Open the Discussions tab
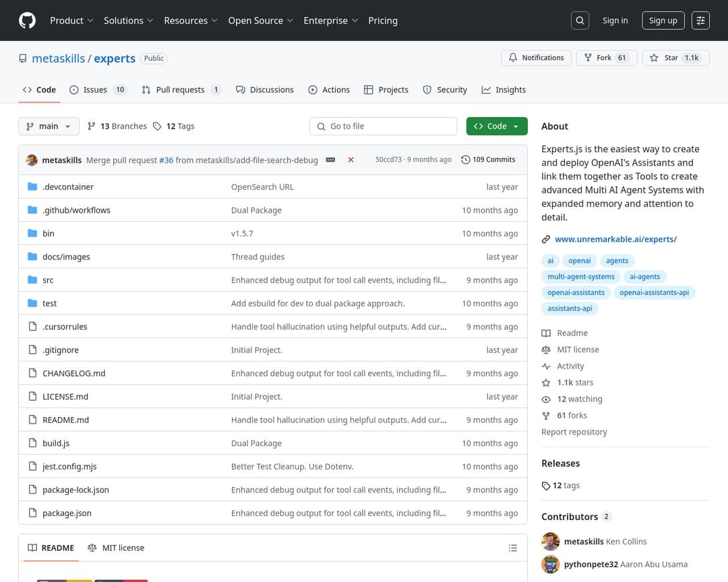The height and width of the screenshot is (582, 728). point(265,90)
